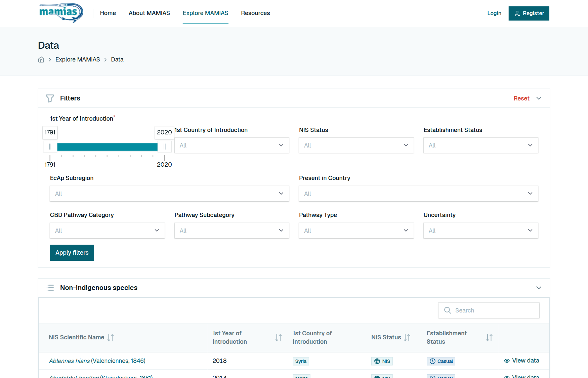Click Explore MAMIAS breadcrumb link
The height and width of the screenshot is (378, 588).
tap(78, 59)
